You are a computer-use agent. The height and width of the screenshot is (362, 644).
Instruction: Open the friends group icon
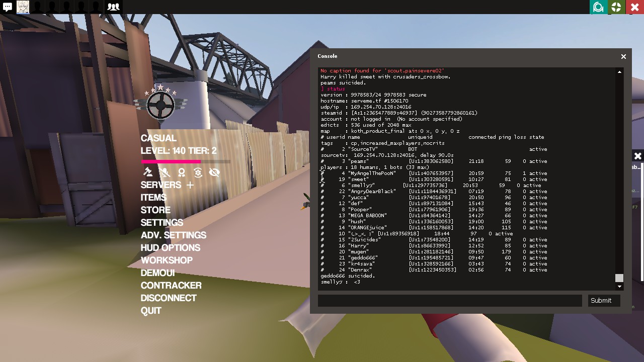(x=113, y=7)
